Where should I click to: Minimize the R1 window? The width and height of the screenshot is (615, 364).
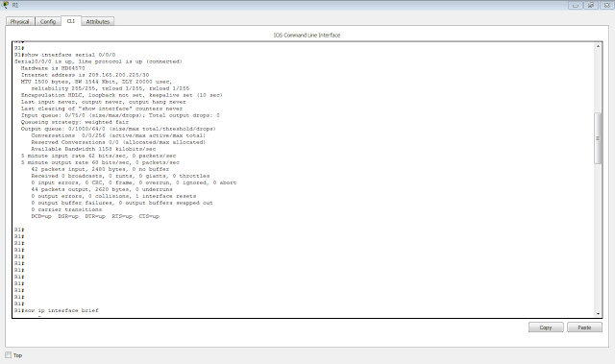[575, 5]
